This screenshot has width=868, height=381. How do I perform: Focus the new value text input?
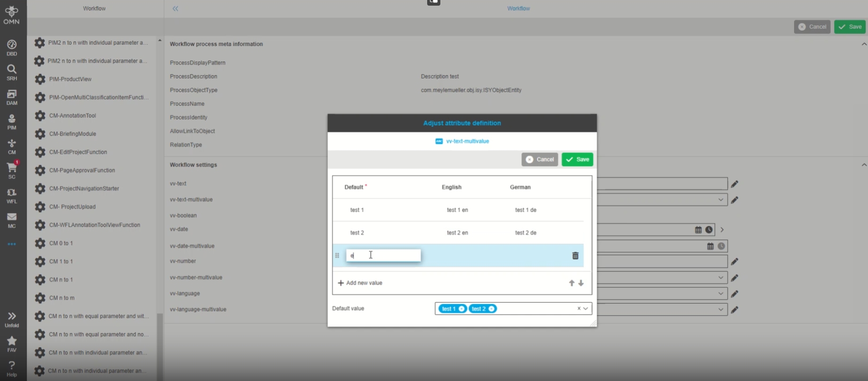[x=383, y=255]
